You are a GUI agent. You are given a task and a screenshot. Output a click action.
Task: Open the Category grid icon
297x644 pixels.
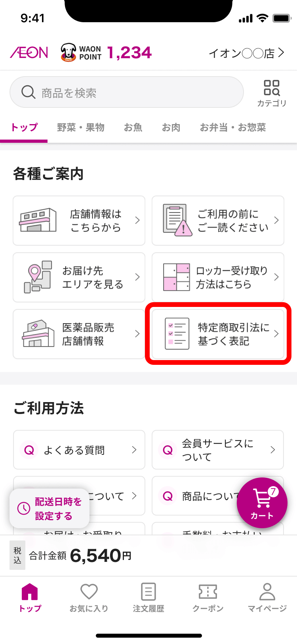[x=272, y=88]
